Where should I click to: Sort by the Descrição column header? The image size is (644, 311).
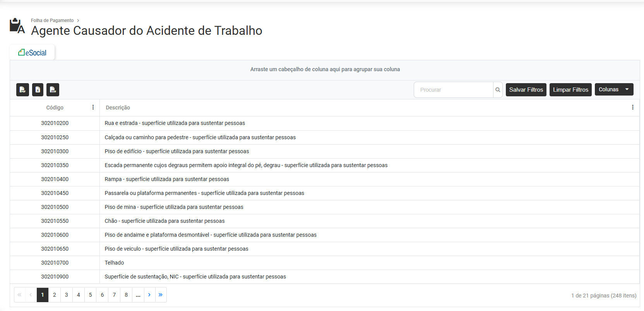tap(118, 108)
